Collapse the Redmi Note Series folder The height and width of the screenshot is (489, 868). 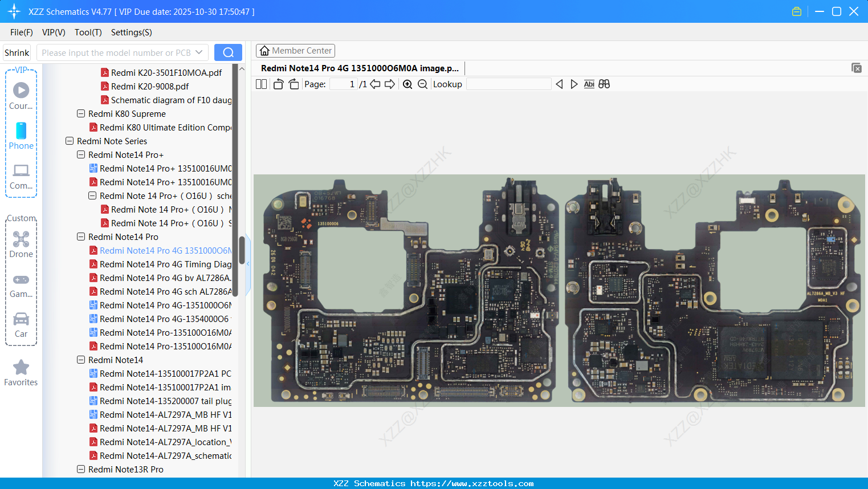(x=70, y=141)
